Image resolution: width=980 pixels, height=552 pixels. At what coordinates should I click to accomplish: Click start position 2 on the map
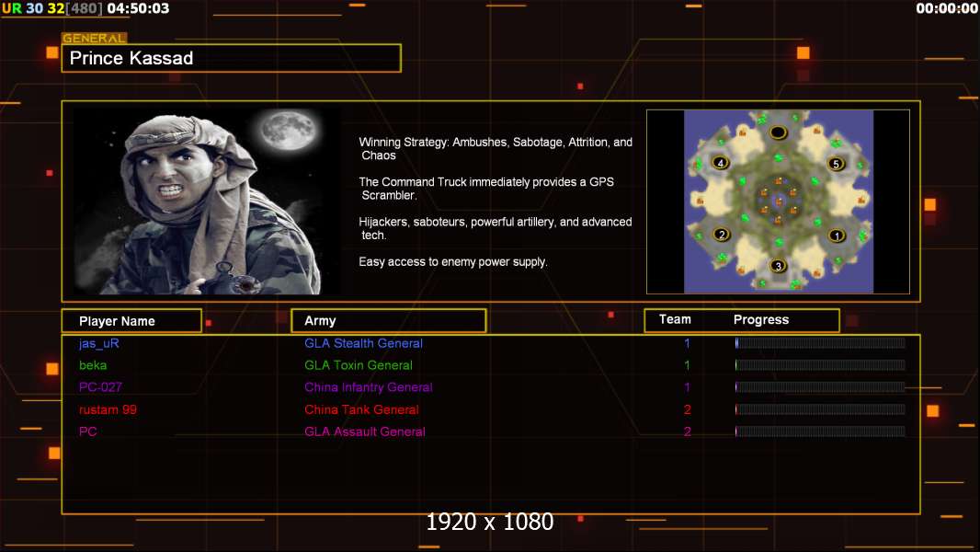pyautogui.click(x=722, y=235)
